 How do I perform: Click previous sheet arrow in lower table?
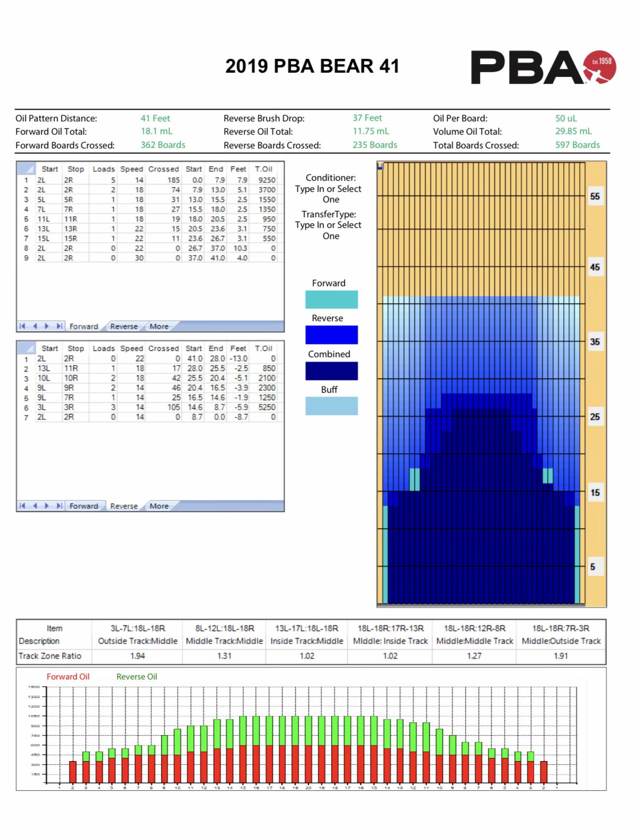(35, 506)
